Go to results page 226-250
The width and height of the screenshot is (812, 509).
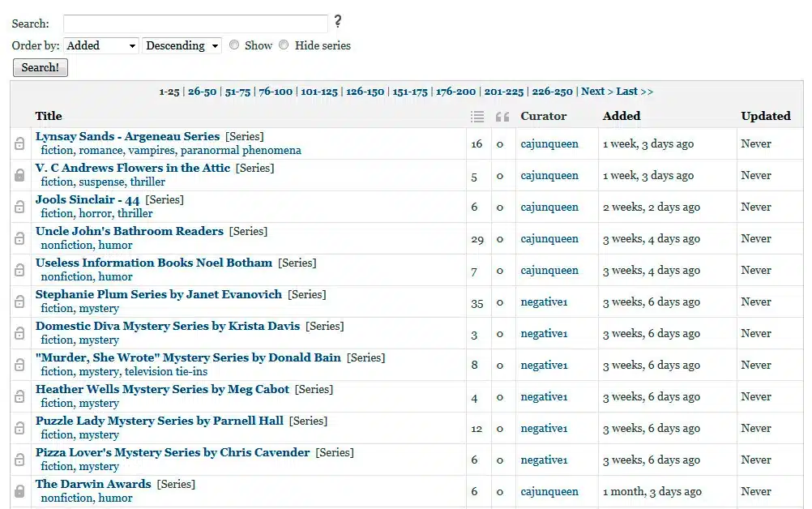pyautogui.click(x=552, y=92)
